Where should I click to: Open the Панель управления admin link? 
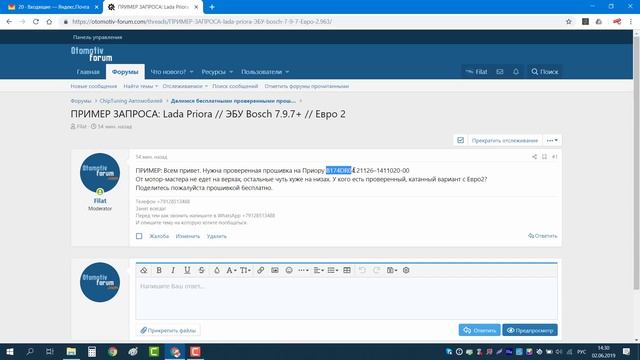(98, 37)
